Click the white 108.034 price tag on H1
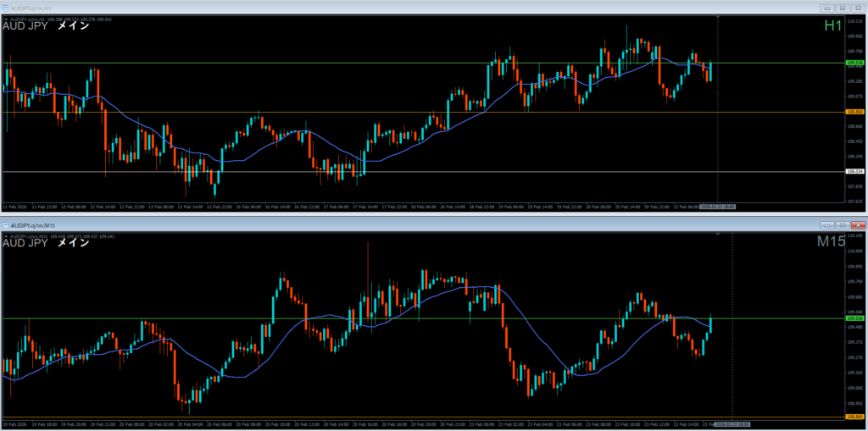Viewport: 868px width, 431px height. 854,172
